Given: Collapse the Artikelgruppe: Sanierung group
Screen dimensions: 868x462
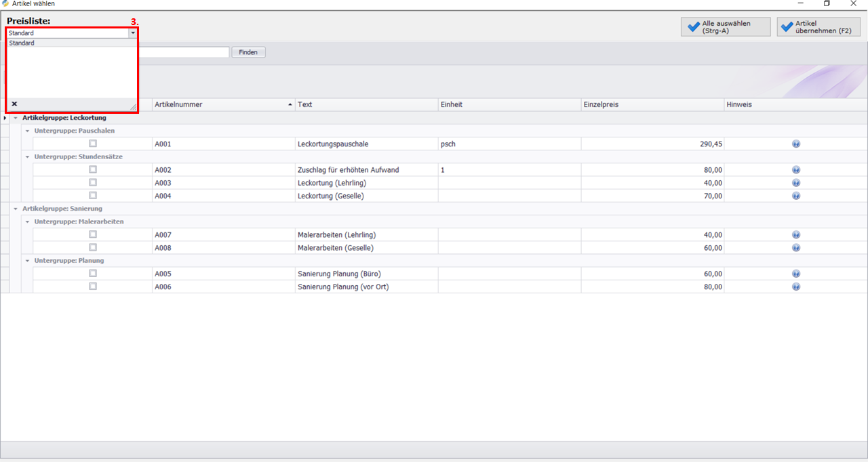Looking at the screenshot, I should [x=16, y=209].
